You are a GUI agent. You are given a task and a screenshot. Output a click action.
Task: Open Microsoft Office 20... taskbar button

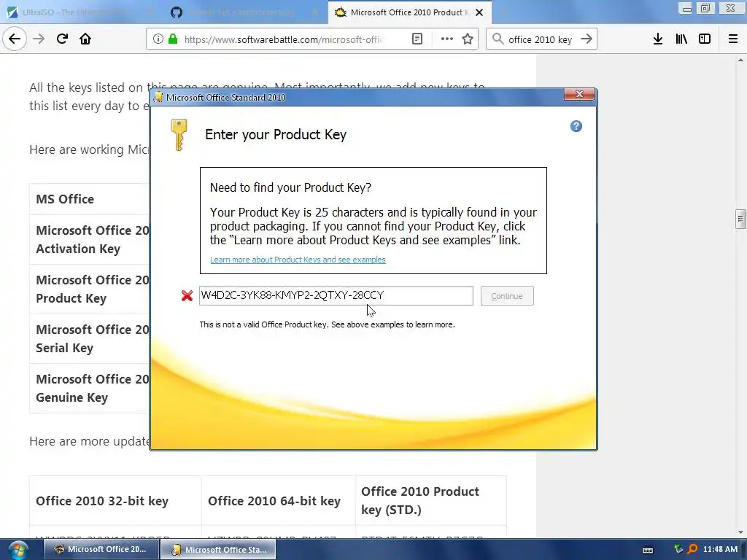pyautogui.click(x=100, y=549)
